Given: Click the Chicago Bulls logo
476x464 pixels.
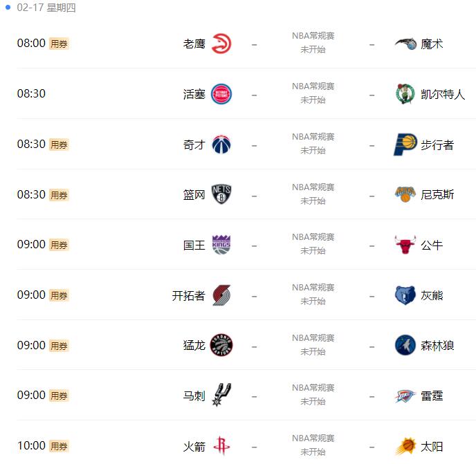Looking at the screenshot, I should (405, 245).
